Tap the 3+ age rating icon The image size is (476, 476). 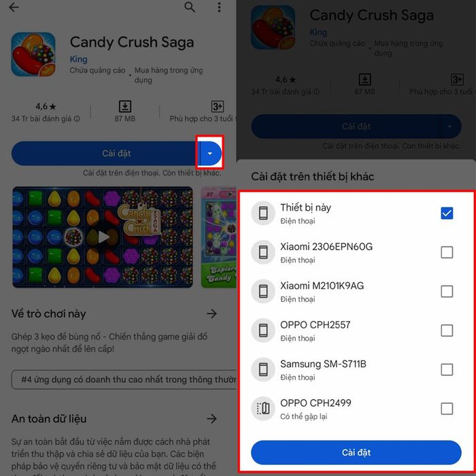click(x=218, y=107)
